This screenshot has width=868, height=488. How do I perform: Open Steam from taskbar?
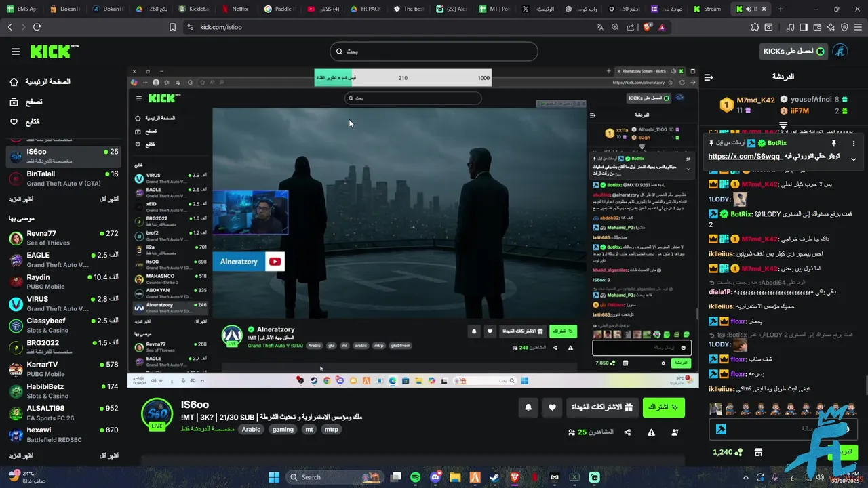click(x=495, y=477)
